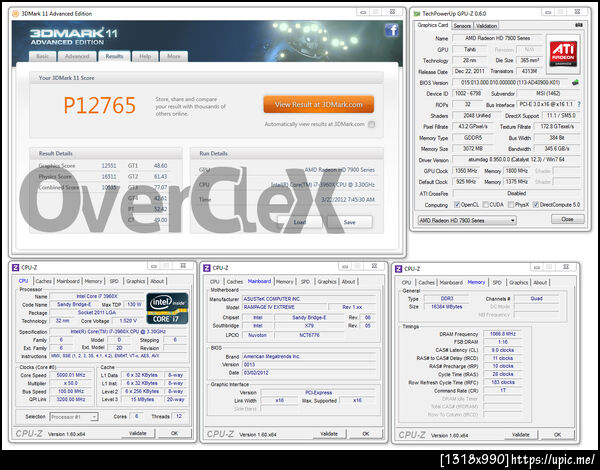
Task: Click the Southbridge X79 field
Action: pos(309,326)
